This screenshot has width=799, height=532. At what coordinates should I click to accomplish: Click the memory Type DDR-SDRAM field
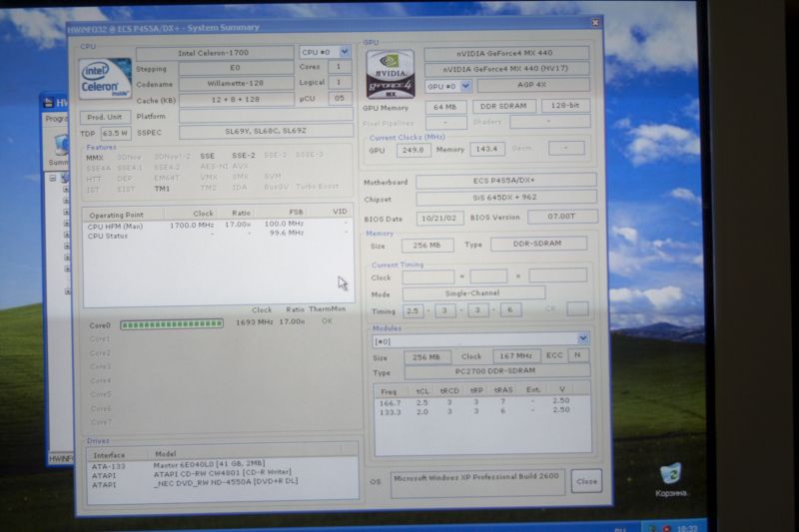pyautogui.click(x=538, y=244)
